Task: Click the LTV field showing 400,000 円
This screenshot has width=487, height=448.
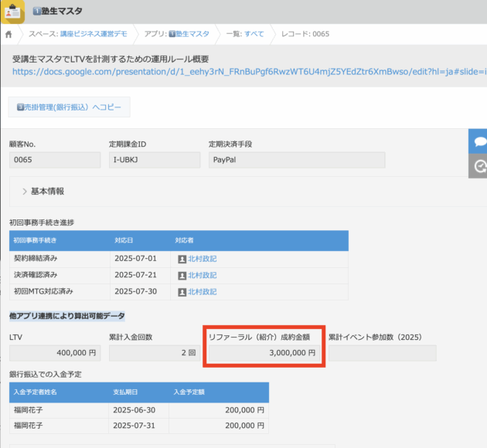Action: click(55, 353)
